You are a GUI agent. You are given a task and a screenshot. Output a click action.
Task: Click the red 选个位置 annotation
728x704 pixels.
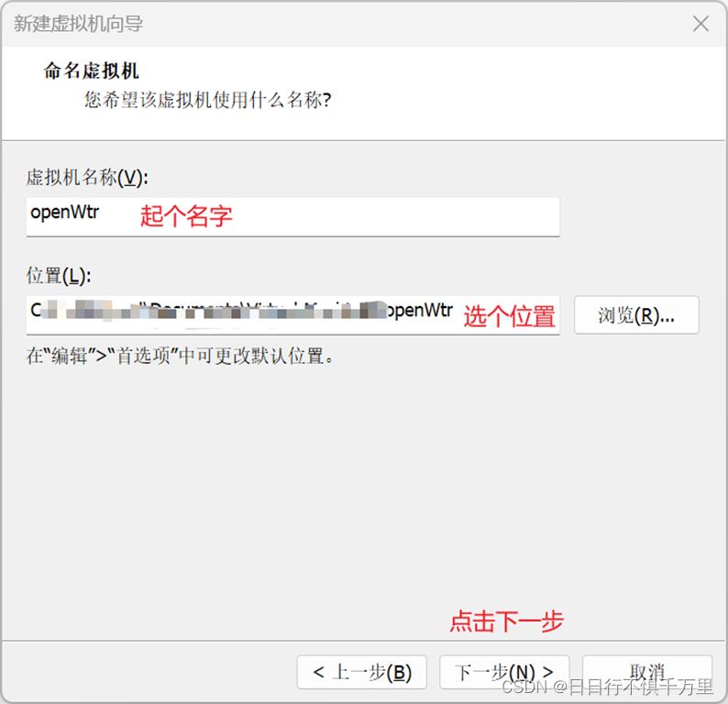click(509, 316)
